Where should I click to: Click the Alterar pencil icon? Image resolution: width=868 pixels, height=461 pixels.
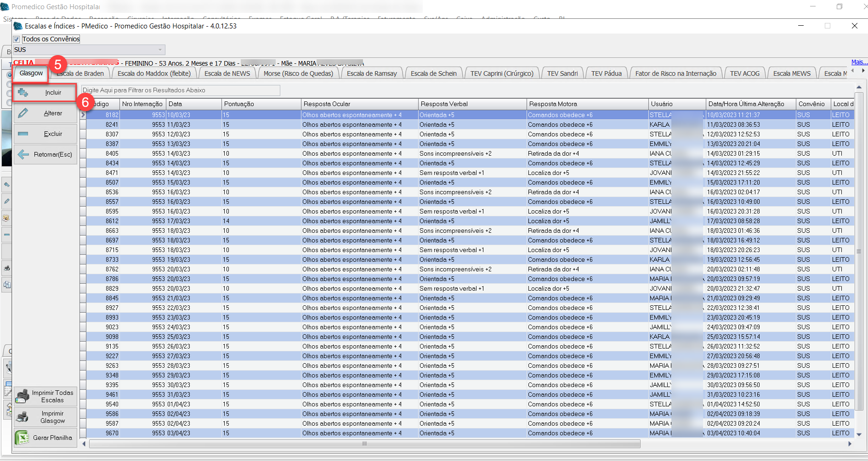coord(23,113)
